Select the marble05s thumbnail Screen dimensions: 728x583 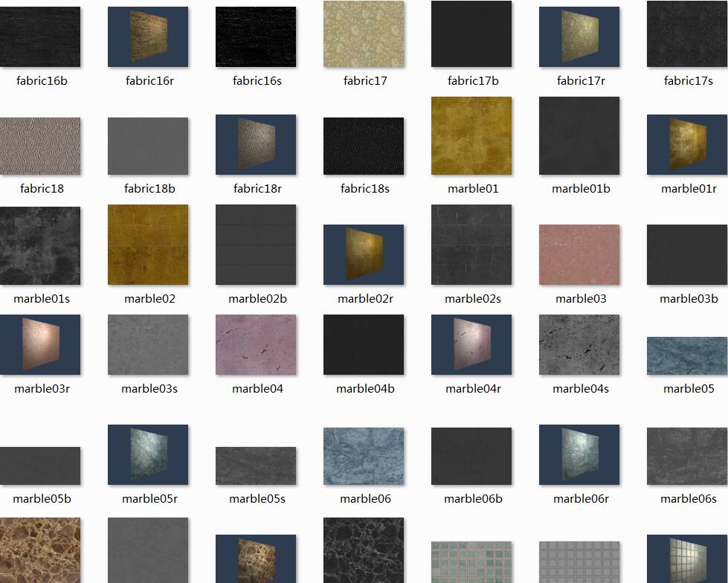point(256,466)
